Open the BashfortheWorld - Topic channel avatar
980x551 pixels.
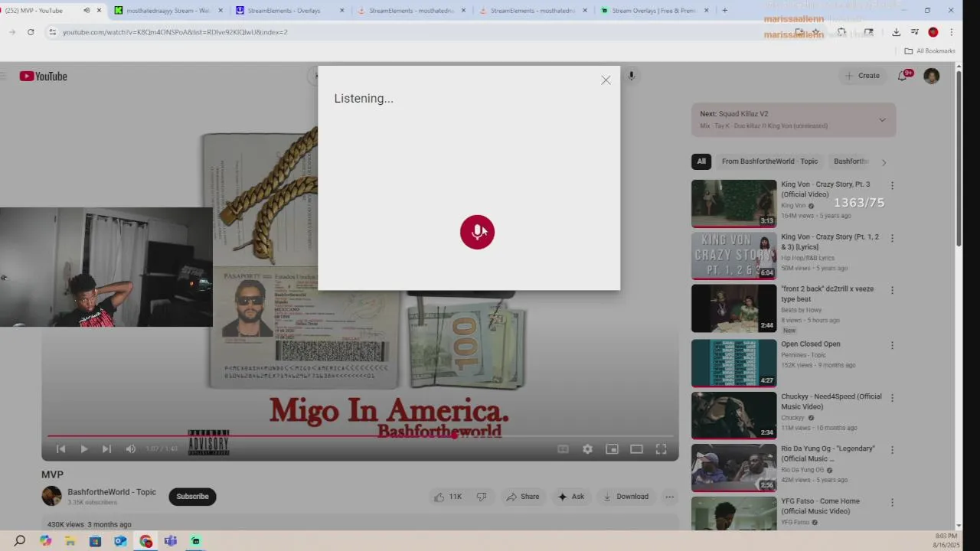(51, 496)
